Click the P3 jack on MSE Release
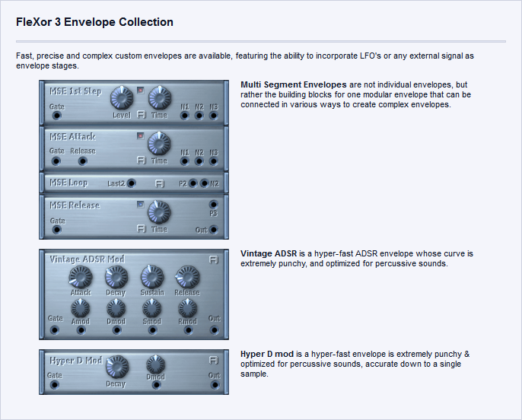522x420 pixels. click(x=213, y=205)
